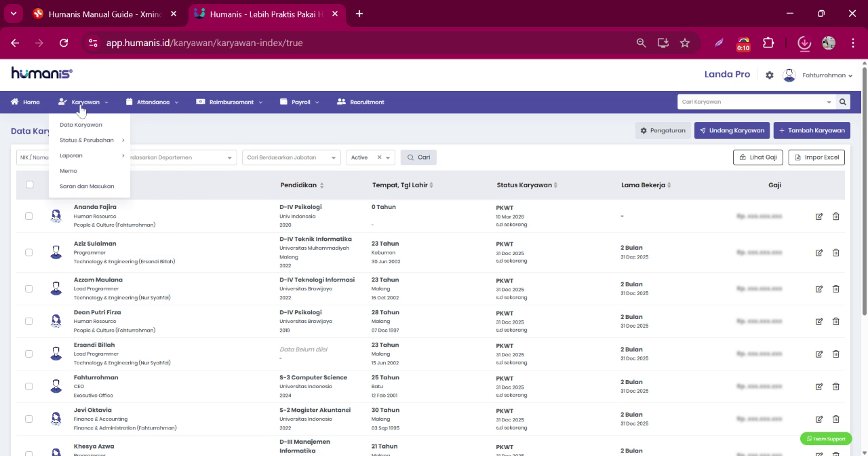
Task: Check the box for Fahturrohman row
Action: [28, 386]
